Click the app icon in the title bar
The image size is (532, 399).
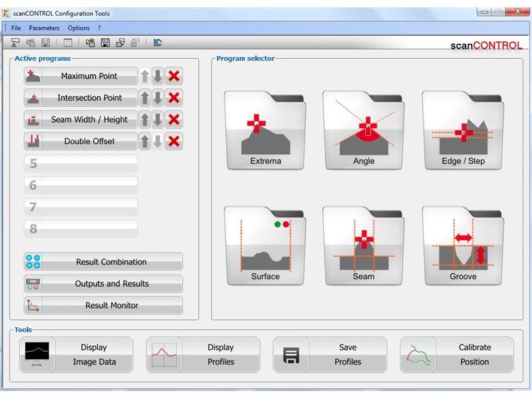tap(6, 13)
